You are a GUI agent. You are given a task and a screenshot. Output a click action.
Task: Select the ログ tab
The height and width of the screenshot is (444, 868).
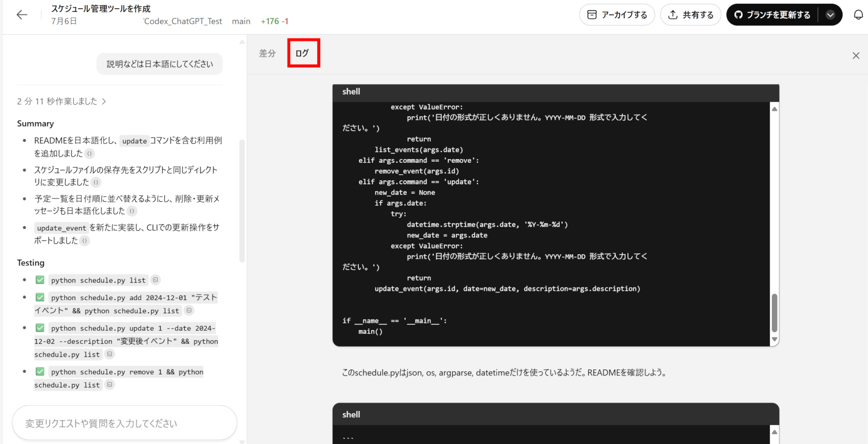point(303,53)
